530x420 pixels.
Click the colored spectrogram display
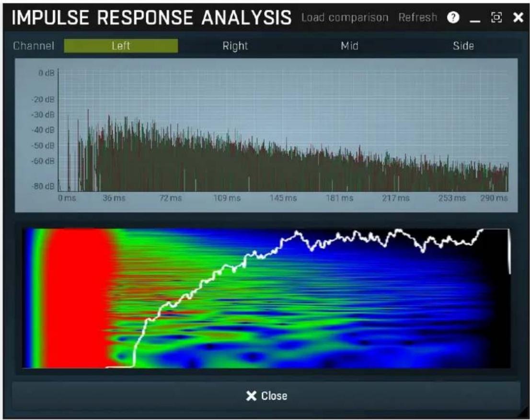[266, 298]
